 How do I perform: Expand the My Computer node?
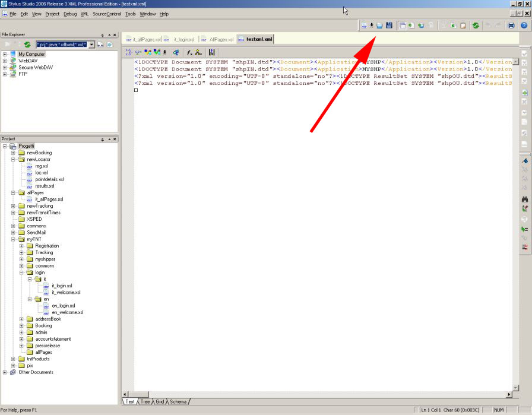click(5, 54)
